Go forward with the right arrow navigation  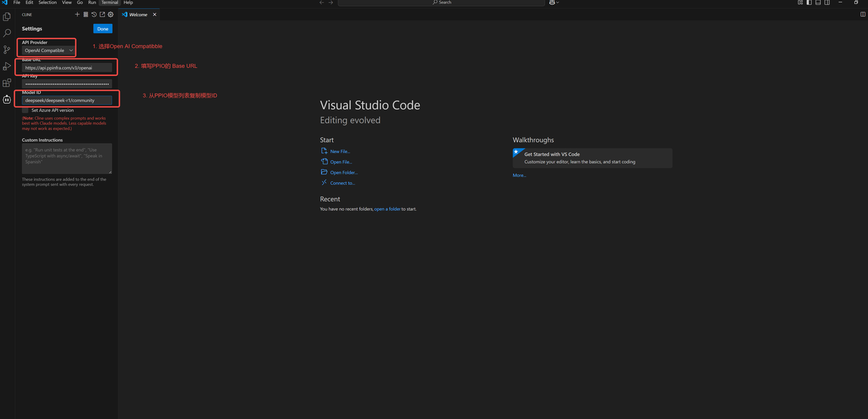pos(331,3)
